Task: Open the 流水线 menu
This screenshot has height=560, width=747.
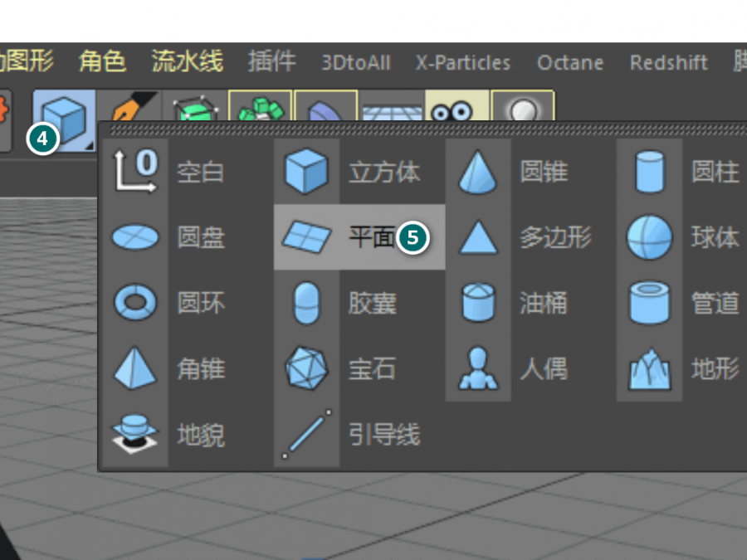Action: 188,62
